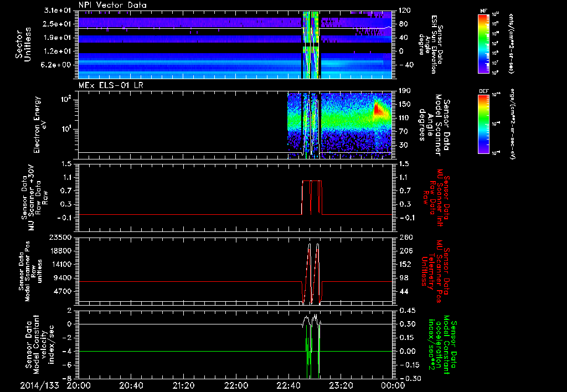This screenshot has height=392, width=567.
Task: Click the 0.45 acceleration tick value
Action: tap(406, 311)
